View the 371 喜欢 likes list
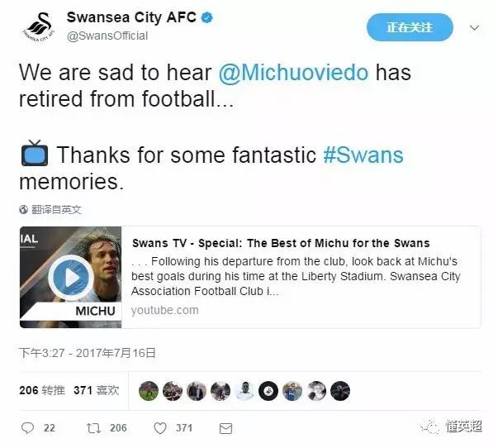This screenshot has height=448, width=498. pyautogui.click(x=97, y=390)
